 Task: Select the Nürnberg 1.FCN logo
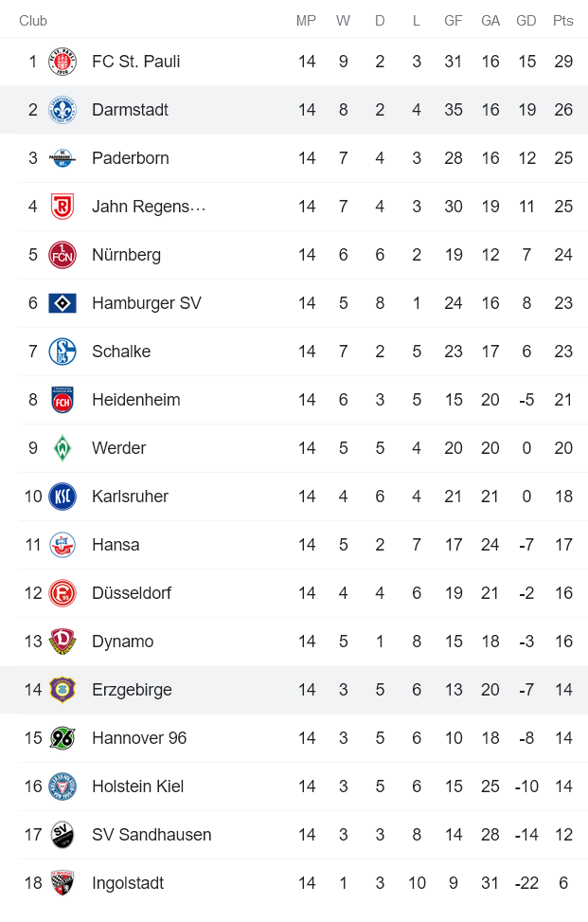click(x=62, y=255)
